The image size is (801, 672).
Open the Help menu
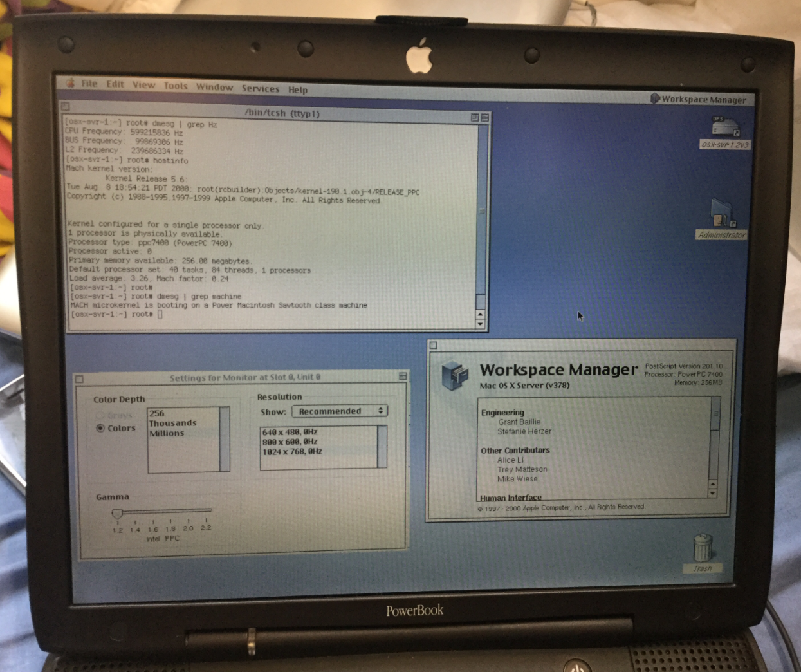point(297,90)
